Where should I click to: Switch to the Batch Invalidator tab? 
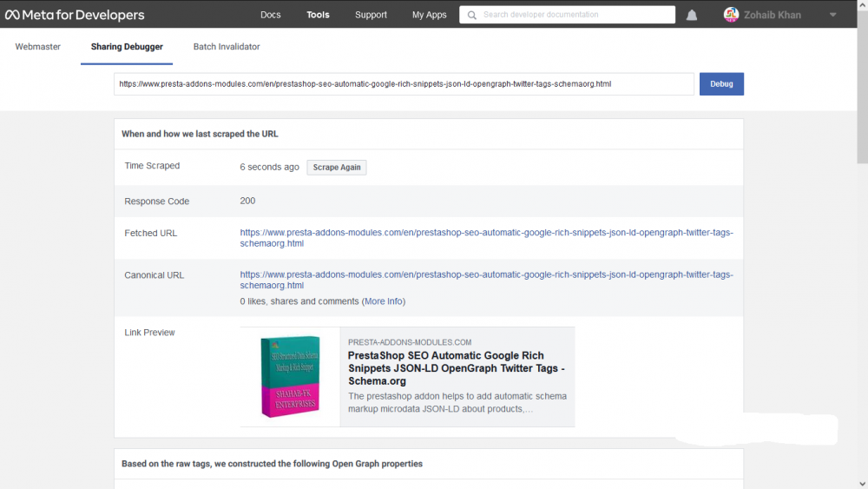pos(227,47)
